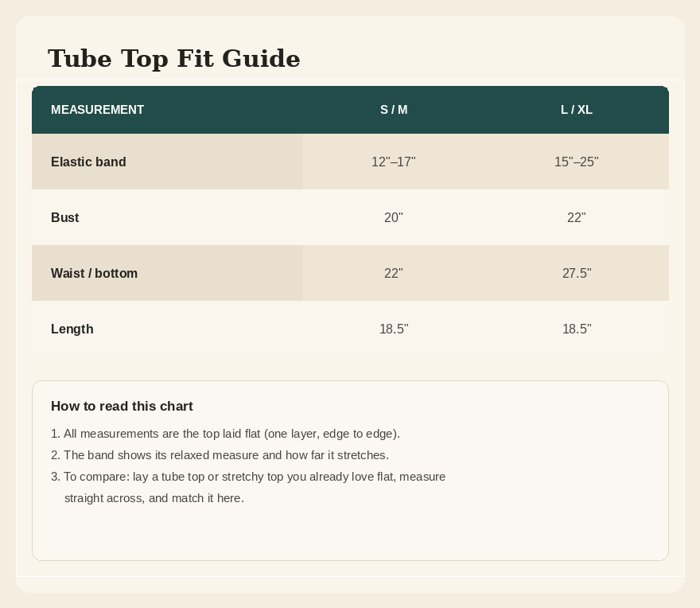
Task: Click the note about band relaxed measure
Action: coord(220,455)
